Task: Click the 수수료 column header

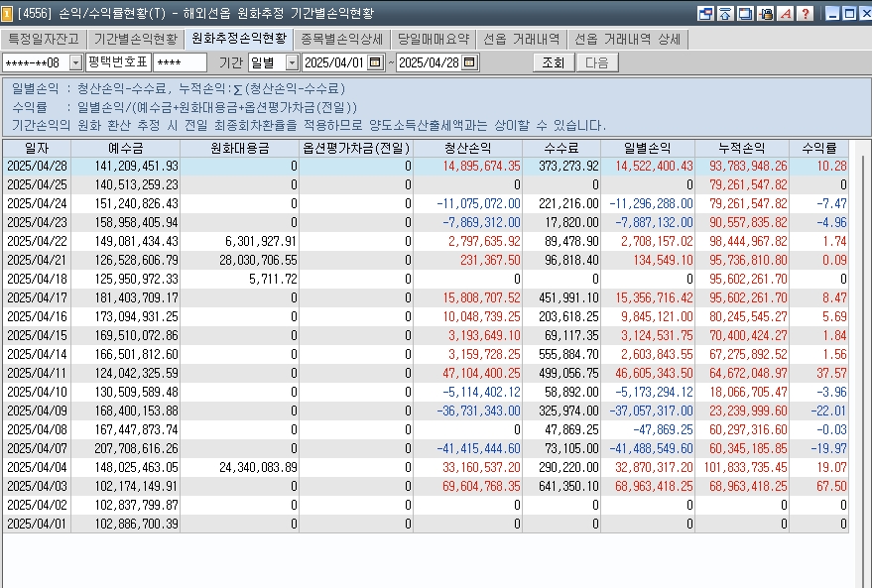Action: (x=561, y=149)
